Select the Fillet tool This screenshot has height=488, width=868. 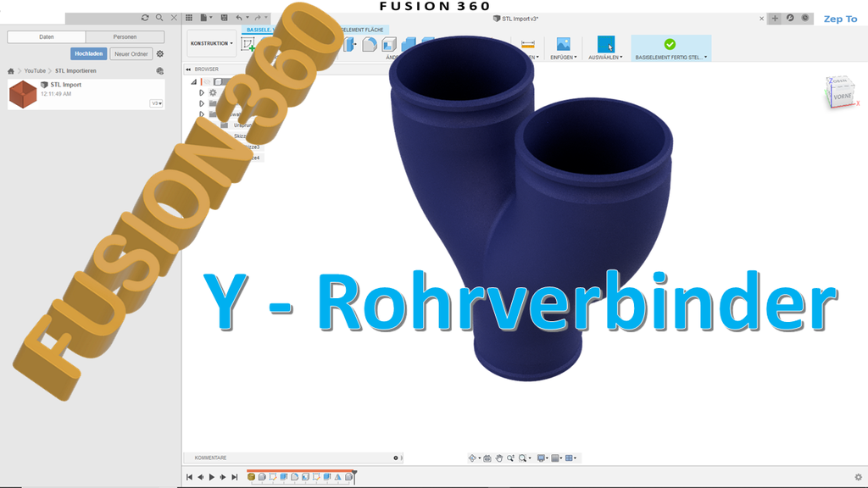tap(370, 44)
